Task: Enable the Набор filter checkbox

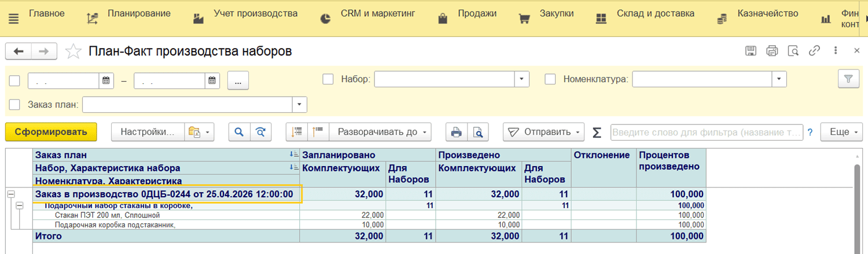Action: (x=328, y=79)
